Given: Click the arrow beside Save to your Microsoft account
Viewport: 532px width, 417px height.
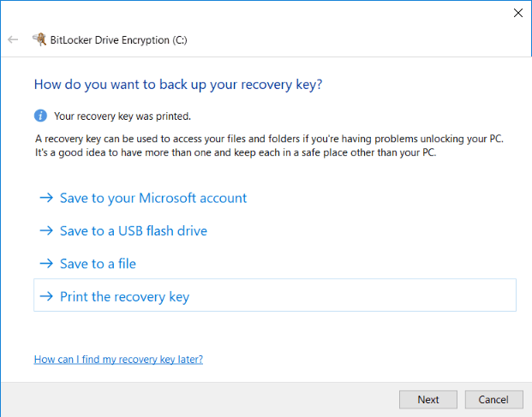Looking at the screenshot, I should tap(46, 198).
